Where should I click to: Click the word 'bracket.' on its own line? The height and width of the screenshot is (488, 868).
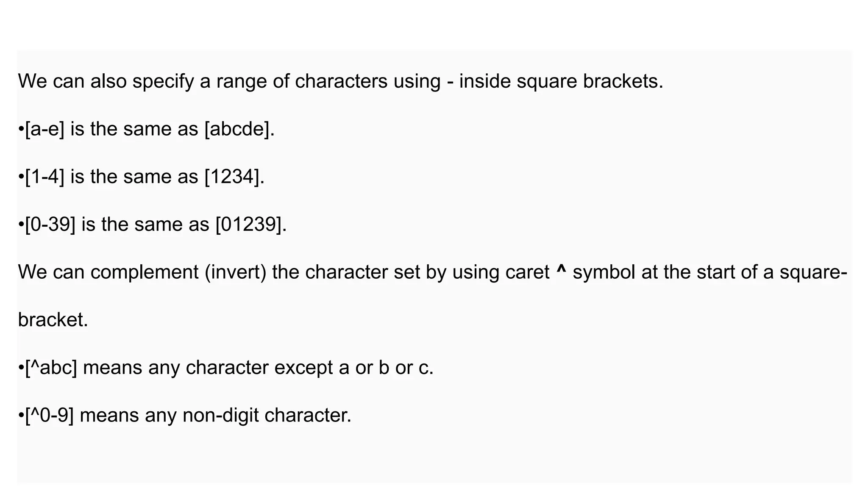coord(53,319)
